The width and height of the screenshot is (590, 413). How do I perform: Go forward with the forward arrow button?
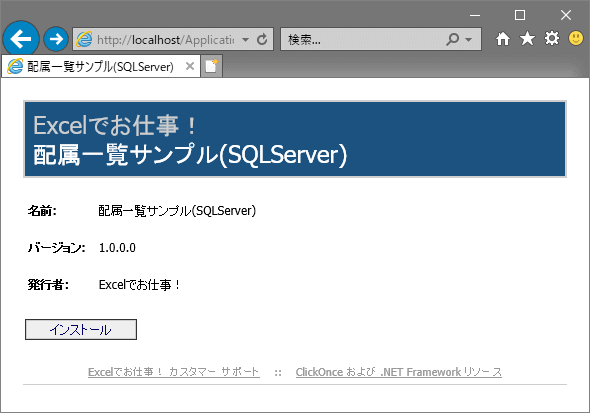[x=56, y=39]
